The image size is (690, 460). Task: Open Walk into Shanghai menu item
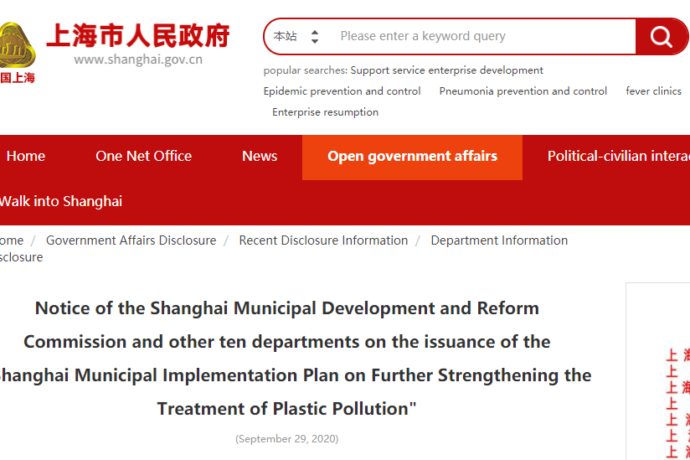pyautogui.click(x=61, y=202)
